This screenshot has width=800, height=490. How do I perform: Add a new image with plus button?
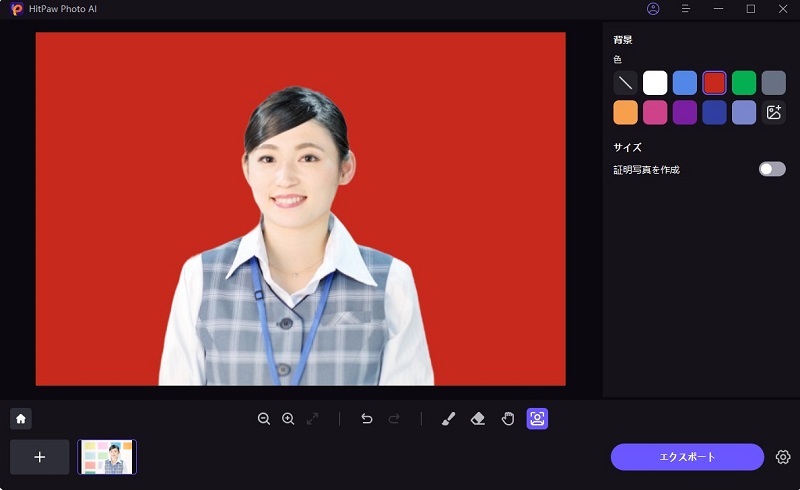coord(40,457)
